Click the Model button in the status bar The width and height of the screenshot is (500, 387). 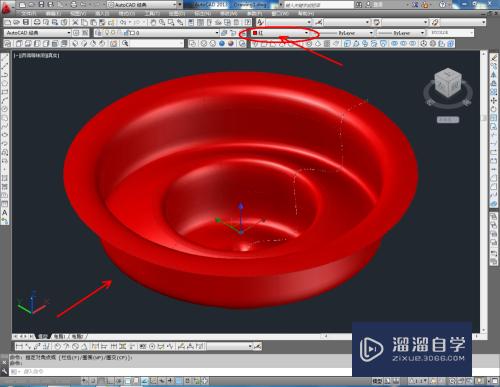377,381
